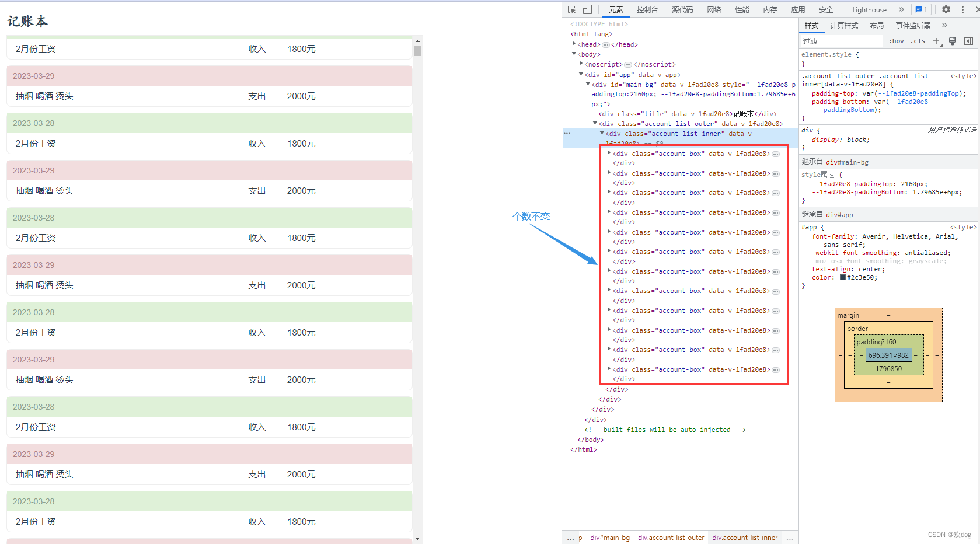Collapse the body element node

coord(574,54)
